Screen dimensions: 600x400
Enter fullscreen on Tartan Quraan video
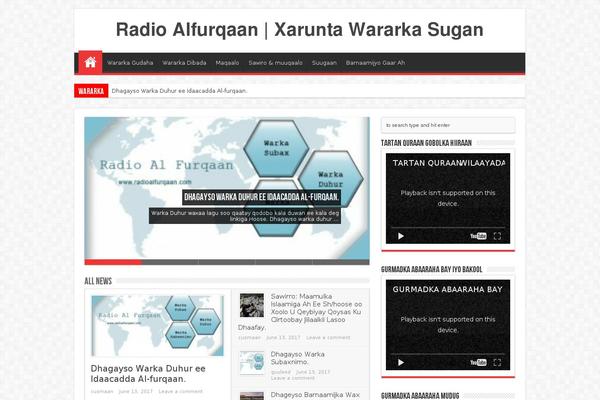(x=497, y=236)
